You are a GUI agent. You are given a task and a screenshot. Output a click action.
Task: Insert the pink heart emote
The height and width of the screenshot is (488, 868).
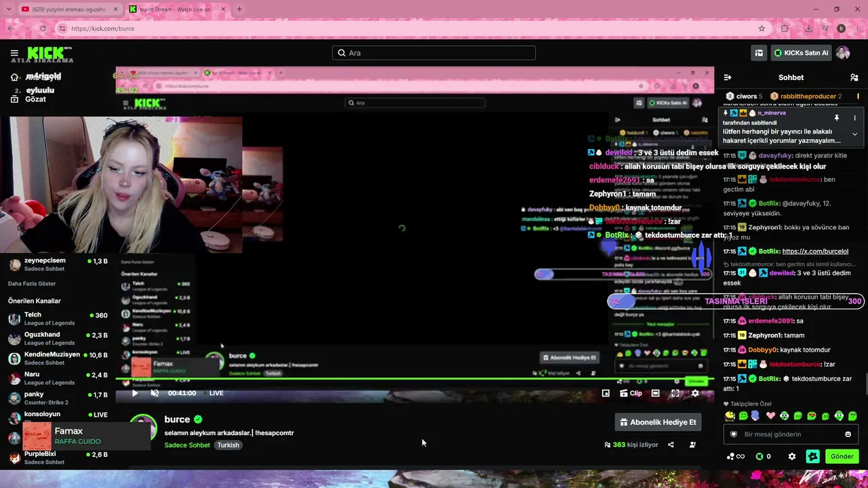(770, 416)
